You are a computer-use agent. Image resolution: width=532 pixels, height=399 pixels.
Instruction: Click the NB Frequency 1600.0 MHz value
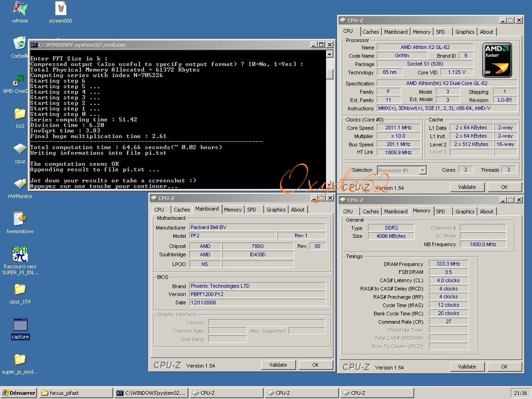483,244
